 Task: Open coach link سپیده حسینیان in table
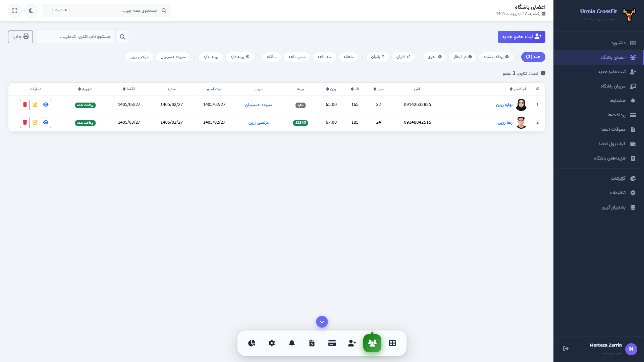(x=259, y=105)
